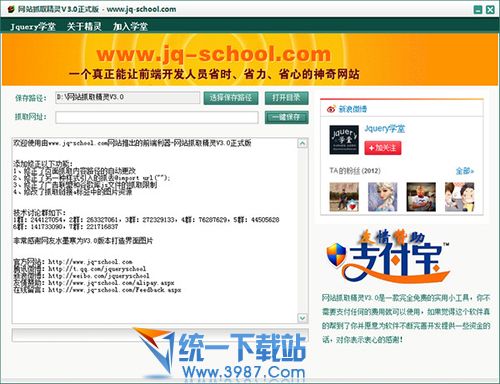500x384 pixels.
Task: Open the 全部» fans link
Action: pos(465,171)
